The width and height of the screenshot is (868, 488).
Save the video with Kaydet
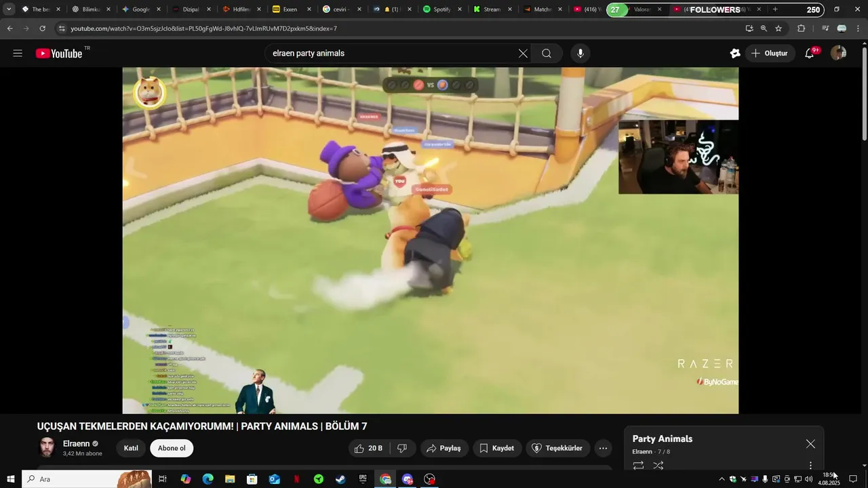coord(496,448)
